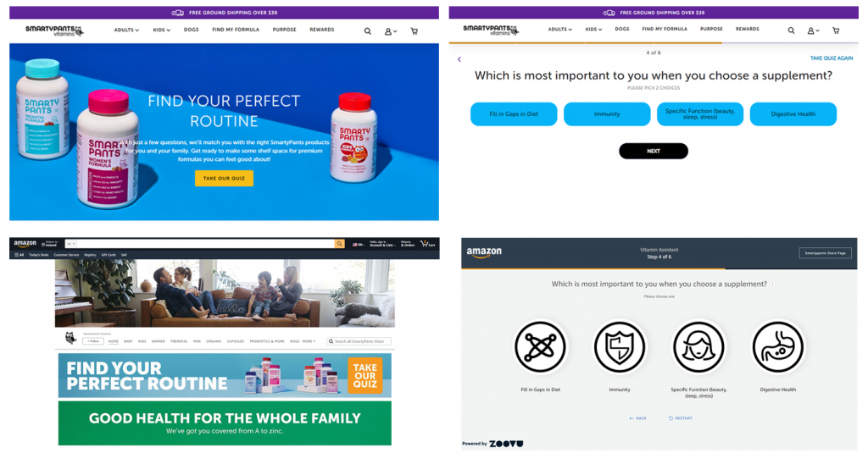Toggle the Immunity blue choice button
This screenshot has width=868, height=453.
point(607,114)
